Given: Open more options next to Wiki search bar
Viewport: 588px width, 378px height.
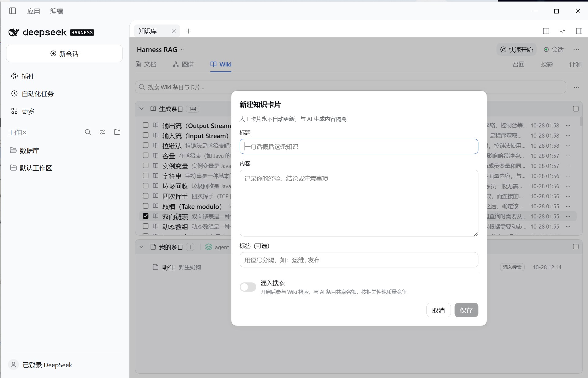Looking at the screenshot, I should click(x=576, y=87).
